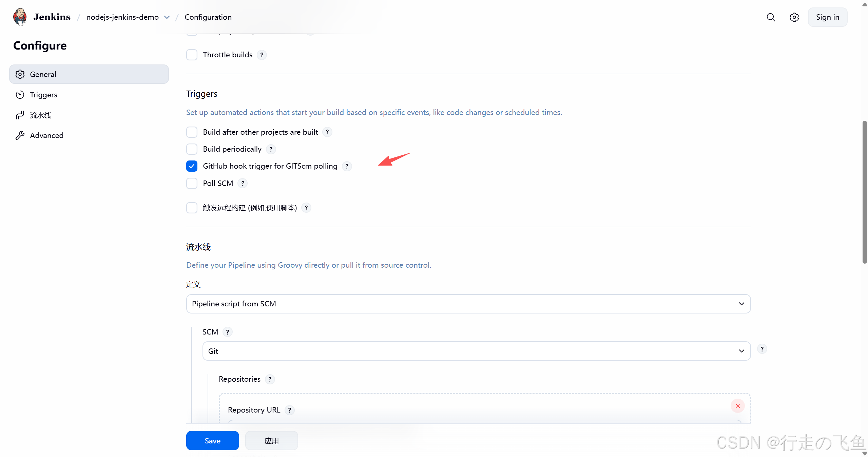Select General in sidebar
The height and width of the screenshot is (457, 868).
click(x=89, y=74)
